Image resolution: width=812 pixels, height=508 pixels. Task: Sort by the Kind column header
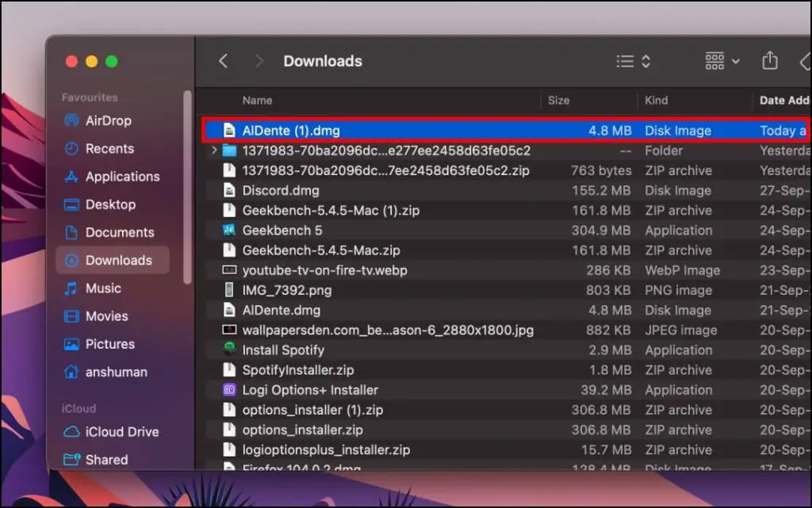tap(656, 101)
